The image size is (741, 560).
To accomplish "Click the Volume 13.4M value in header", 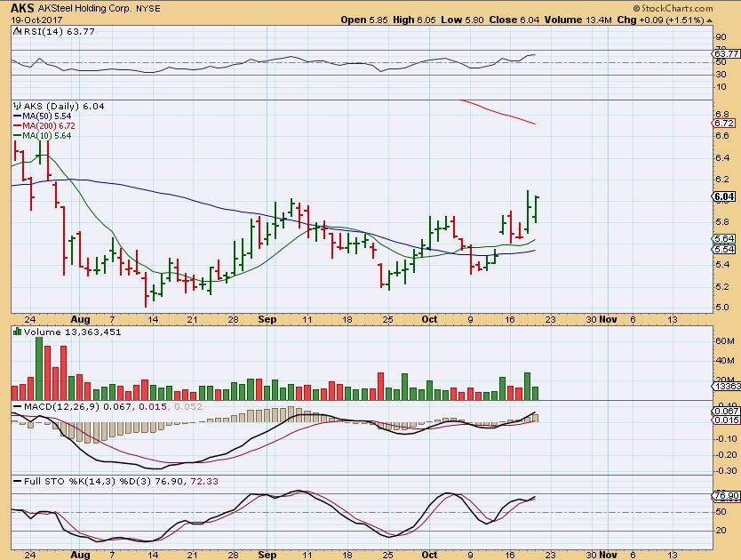I will point(578,20).
